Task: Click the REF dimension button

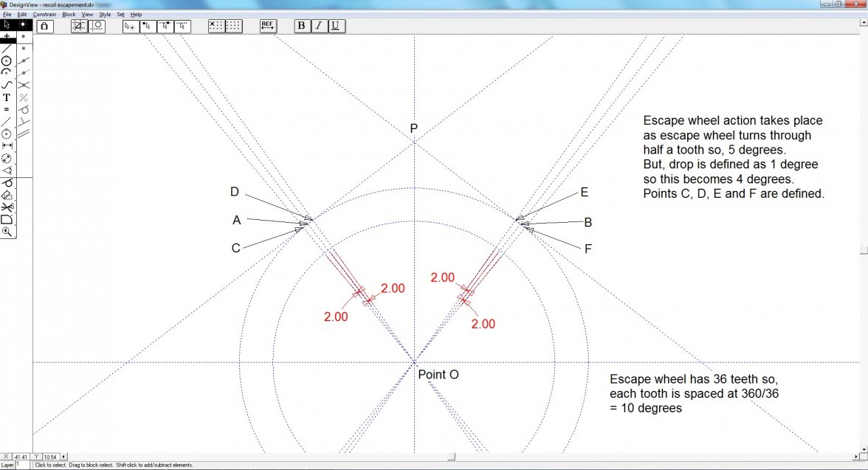Action: [268, 26]
